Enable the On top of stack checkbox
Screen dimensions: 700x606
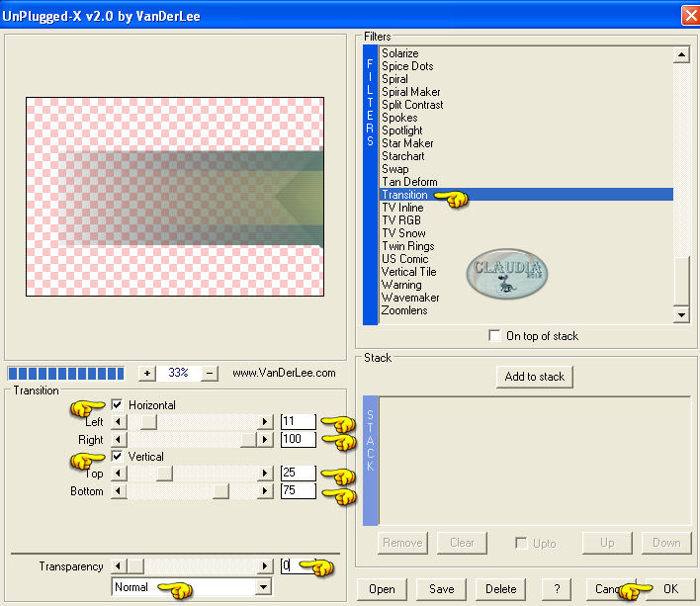pyautogui.click(x=494, y=335)
